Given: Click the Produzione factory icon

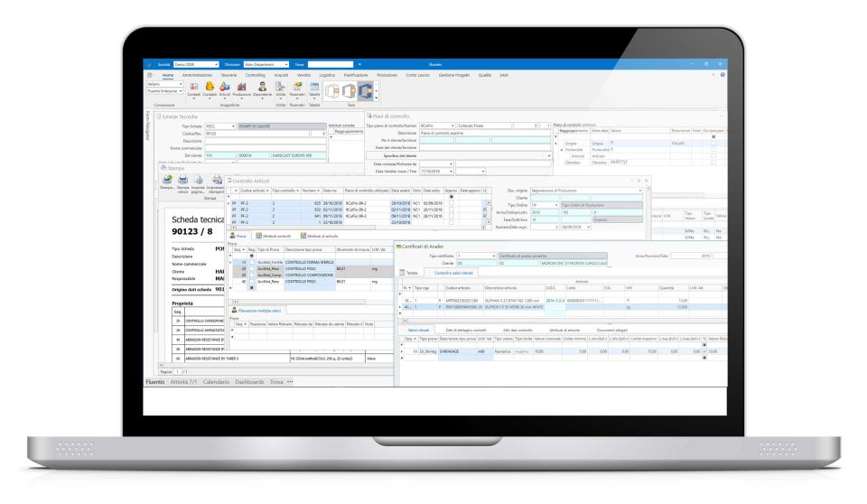Looking at the screenshot, I should tap(242, 89).
